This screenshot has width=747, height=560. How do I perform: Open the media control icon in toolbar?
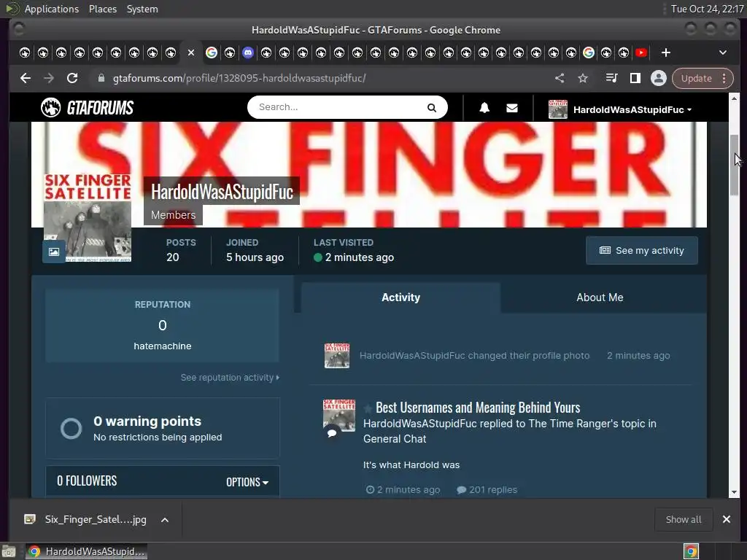point(611,78)
